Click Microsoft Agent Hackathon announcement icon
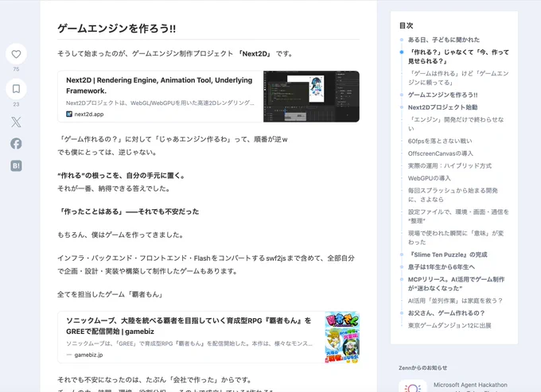 click(x=412, y=386)
